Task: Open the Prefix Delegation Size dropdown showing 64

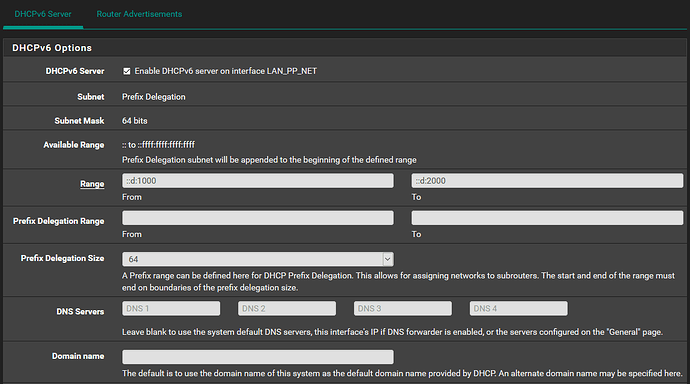Action: [258, 259]
